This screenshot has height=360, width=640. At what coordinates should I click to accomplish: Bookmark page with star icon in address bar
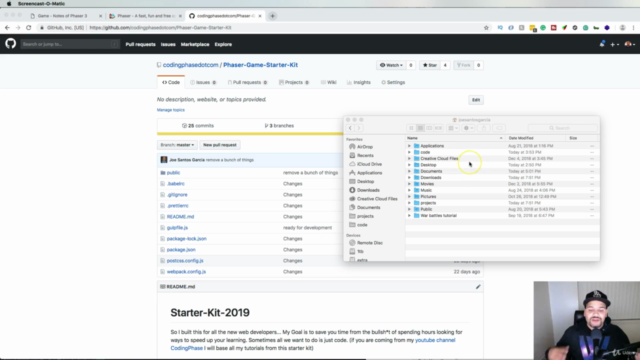point(486,28)
